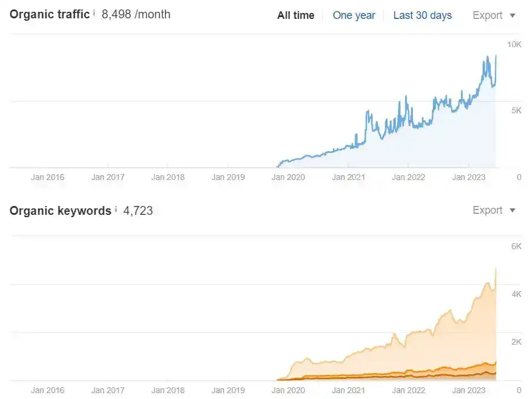
Task: Click the Organic traffic heading
Action: point(50,14)
